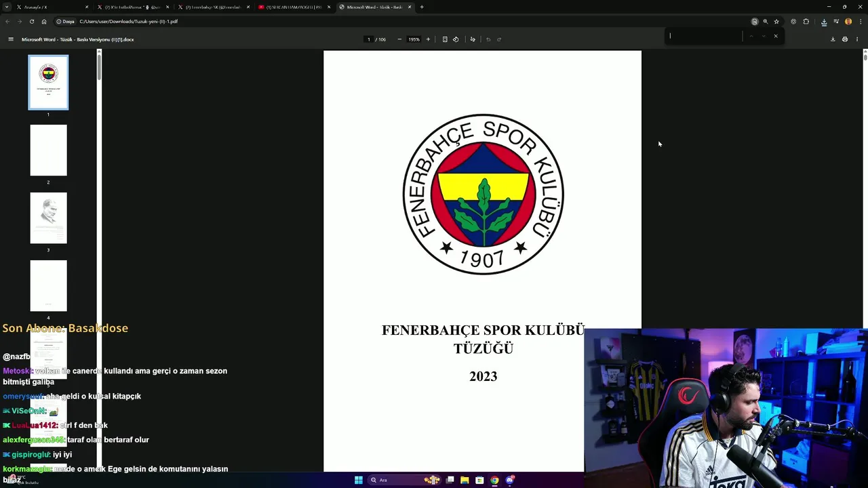
Task: Open Discord from taskbar
Action: click(x=510, y=480)
